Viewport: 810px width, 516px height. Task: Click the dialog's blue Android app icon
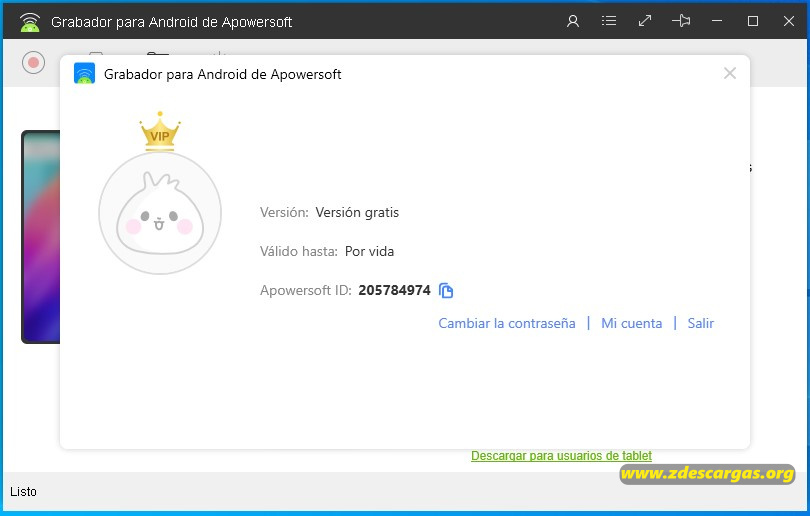(x=84, y=73)
